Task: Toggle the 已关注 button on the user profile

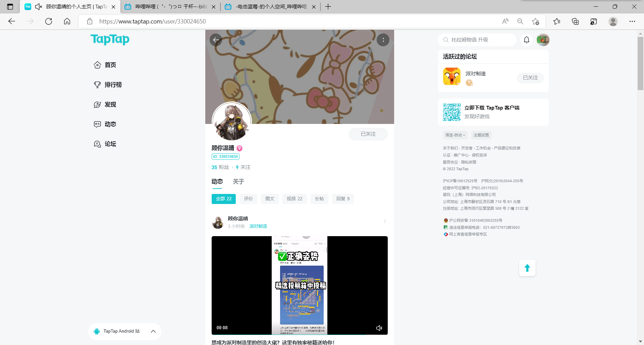Action: click(368, 134)
